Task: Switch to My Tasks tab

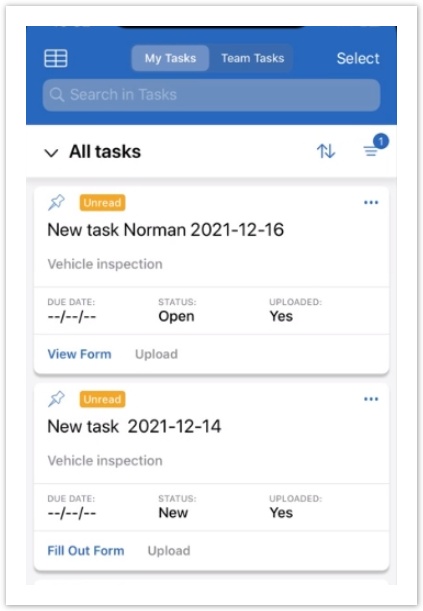Action: coord(170,58)
